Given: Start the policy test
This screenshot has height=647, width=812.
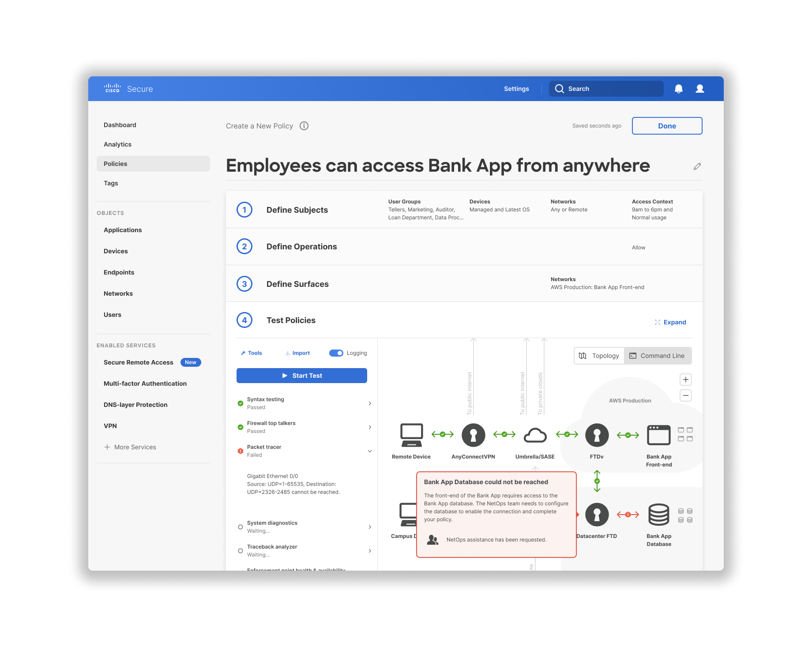Looking at the screenshot, I should point(302,376).
